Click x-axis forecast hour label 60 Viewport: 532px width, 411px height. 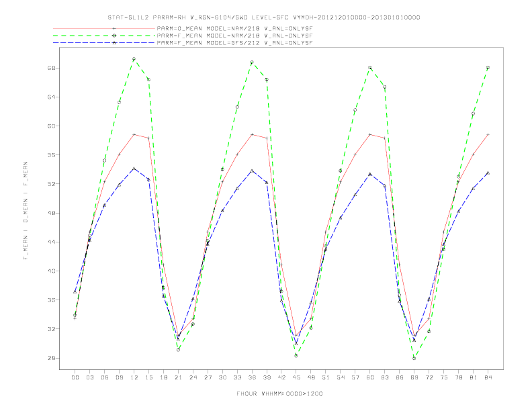370,377
